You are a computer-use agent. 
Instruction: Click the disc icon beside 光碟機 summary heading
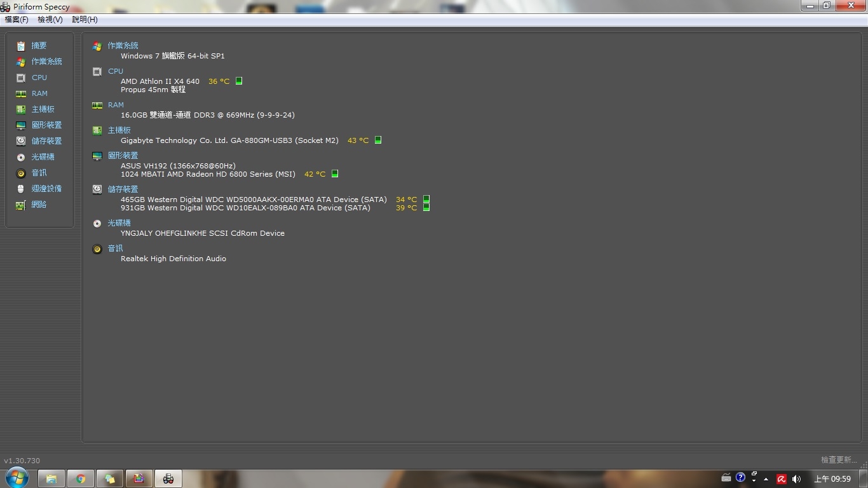(x=97, y=224)
